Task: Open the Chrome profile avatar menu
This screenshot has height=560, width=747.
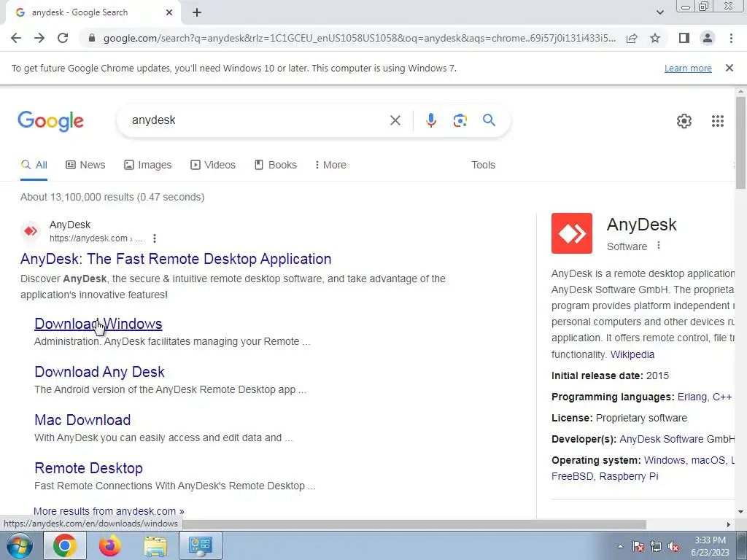Action: pyautogui.click(x=708, y=38)
